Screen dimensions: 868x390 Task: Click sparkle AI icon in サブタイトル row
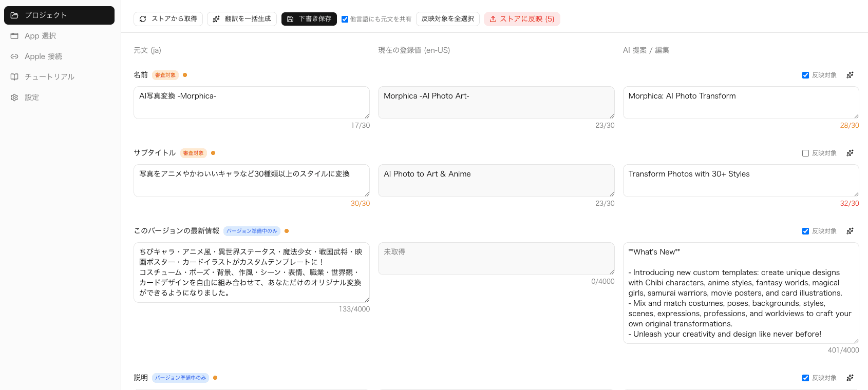click(x=850, y=153)
